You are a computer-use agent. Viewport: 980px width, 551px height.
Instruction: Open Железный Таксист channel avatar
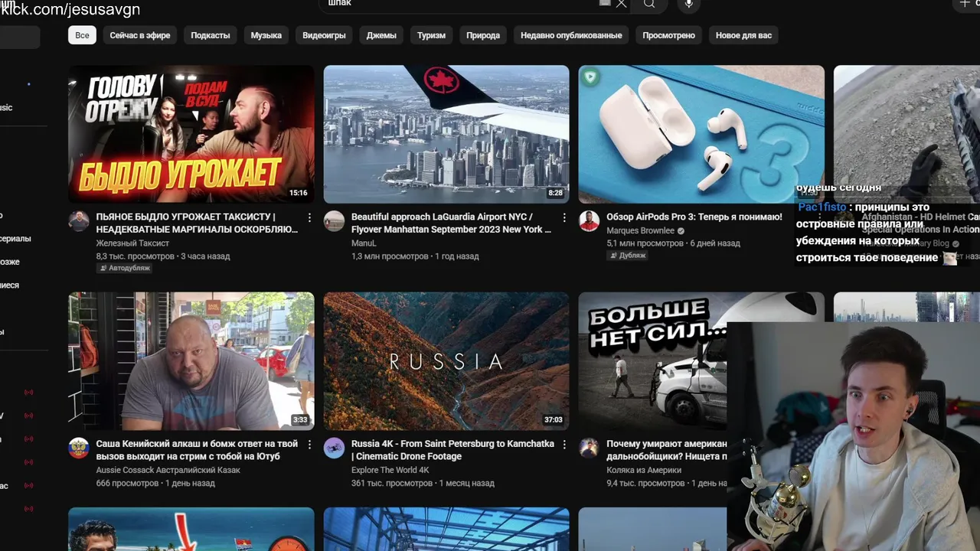(79, 221)
